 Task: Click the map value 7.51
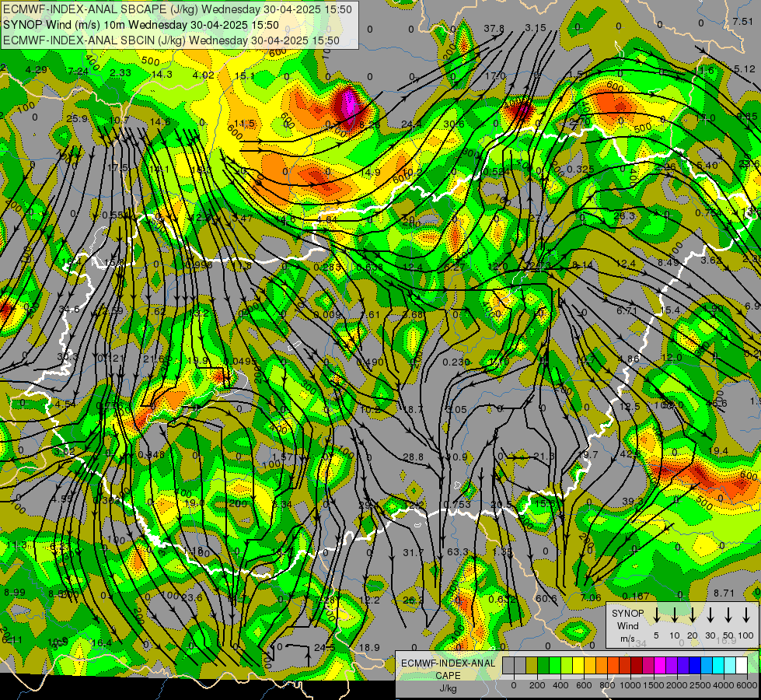point(742,21)
